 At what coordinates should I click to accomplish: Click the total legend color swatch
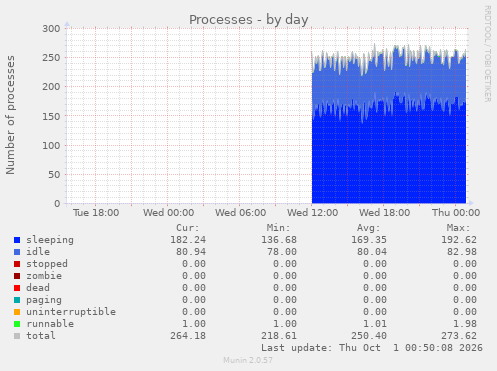[x=17, y=336]
